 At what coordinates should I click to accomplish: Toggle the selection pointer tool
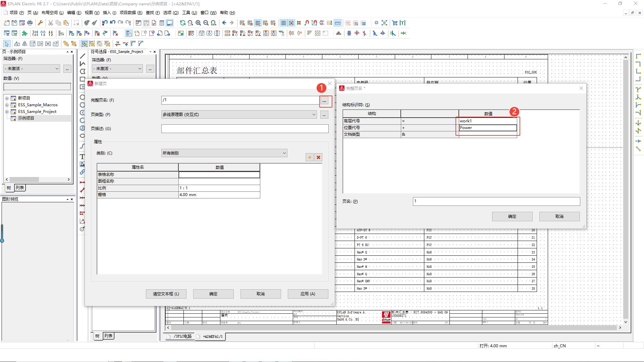[6, 44]
